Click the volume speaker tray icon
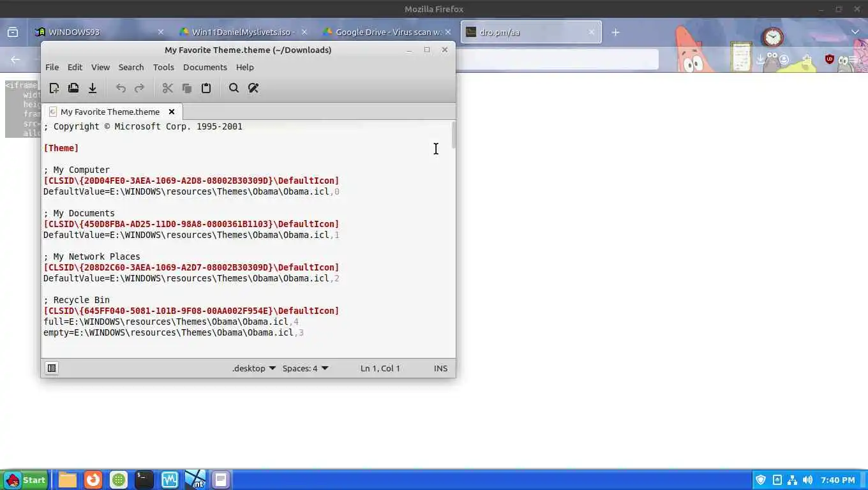This screenshot has height=490, width=868. click(807, 480)
